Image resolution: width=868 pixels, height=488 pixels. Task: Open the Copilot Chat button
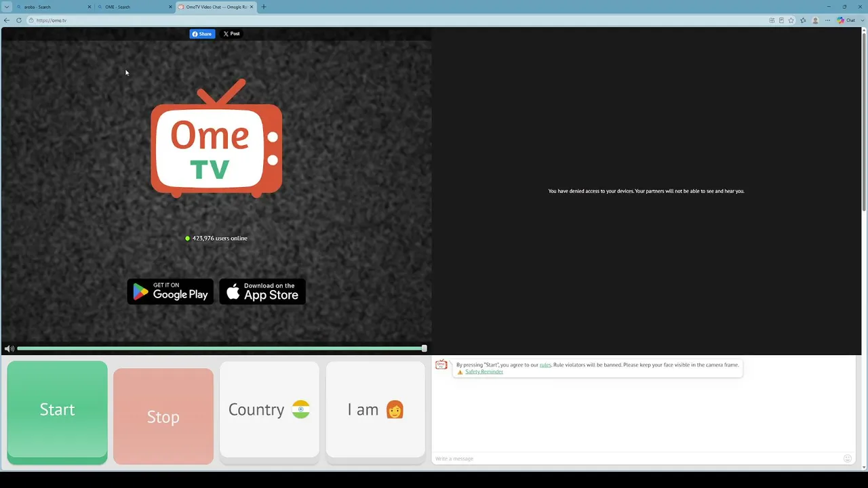[846, 20]
